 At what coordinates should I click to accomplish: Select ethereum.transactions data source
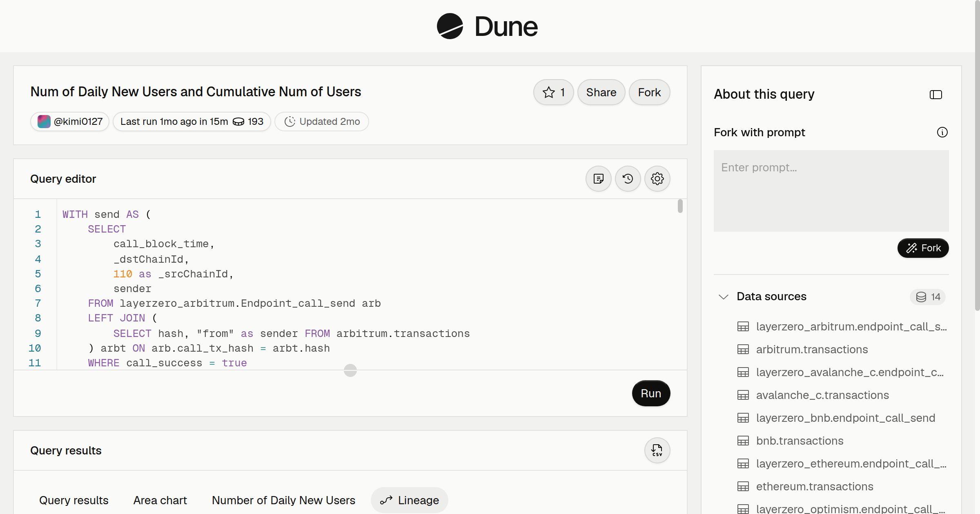click(x=815, y=486)
